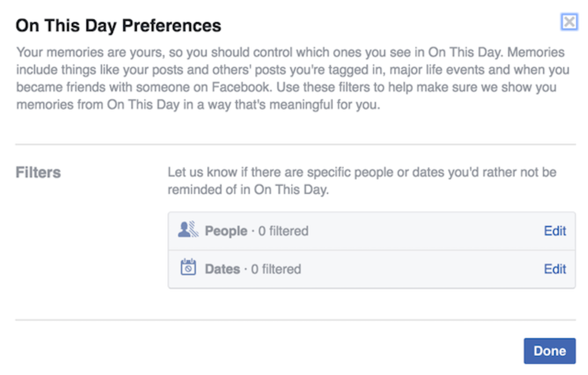Click empty space in the Dates row
Screen dimensions: 588x375
tap(421, 269)
